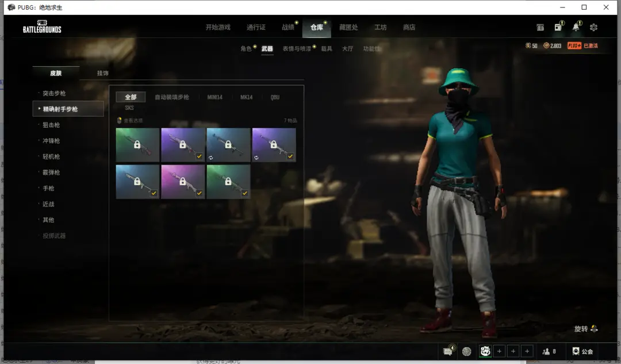Screen dimensions: 621x364
Task: Open the friends list icon showing 8
Action: [549, 351]
